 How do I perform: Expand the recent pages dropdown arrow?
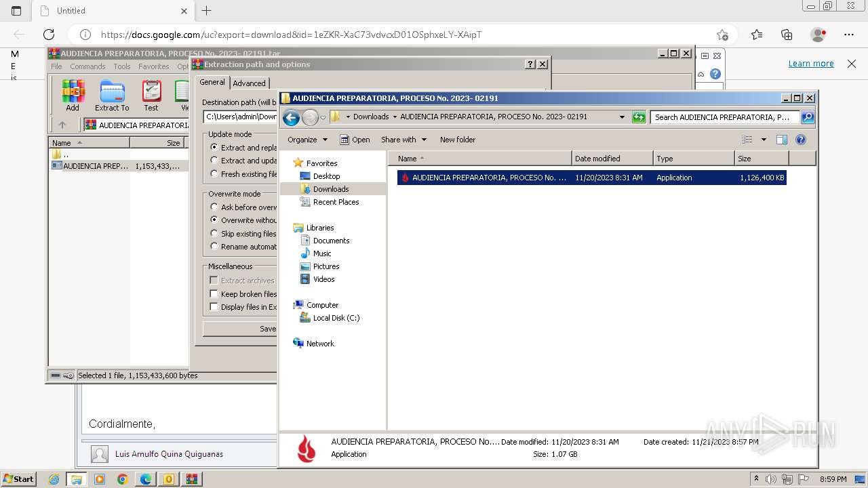tap(323, 117)
